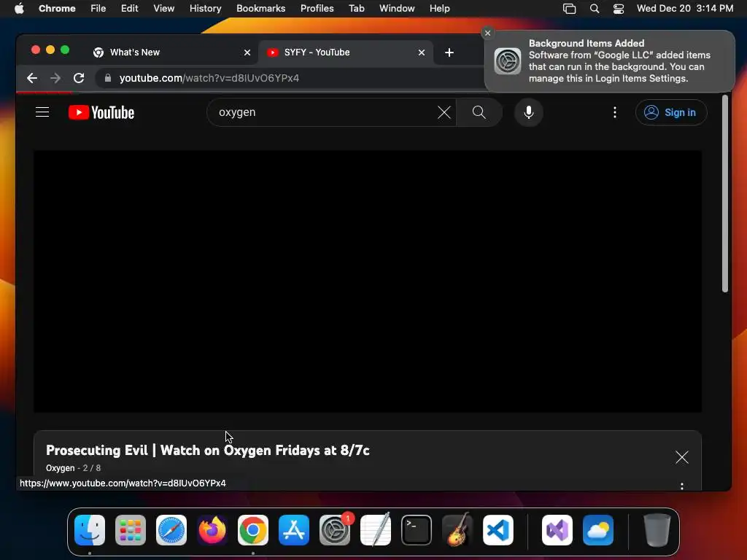Show date and time notification center
747x560 pixels.
click(685, 9)
